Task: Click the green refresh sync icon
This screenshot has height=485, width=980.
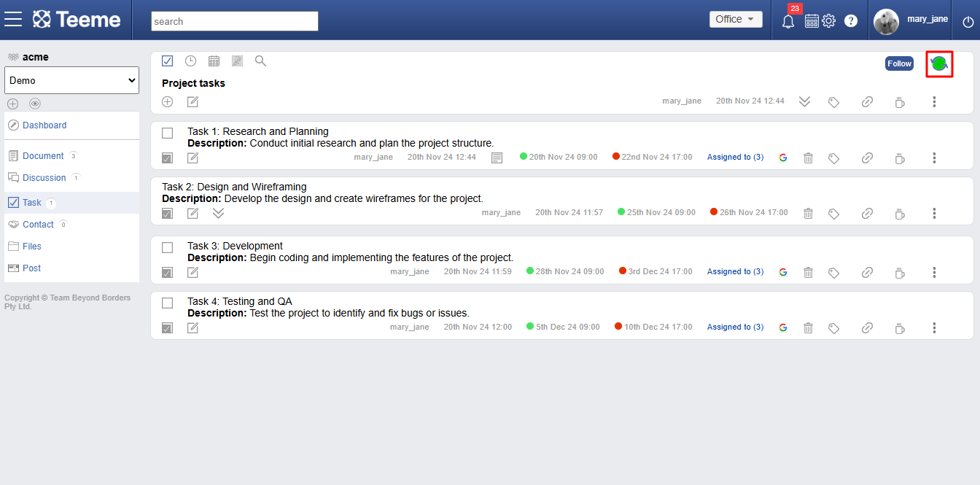Action: pos(939,63)
